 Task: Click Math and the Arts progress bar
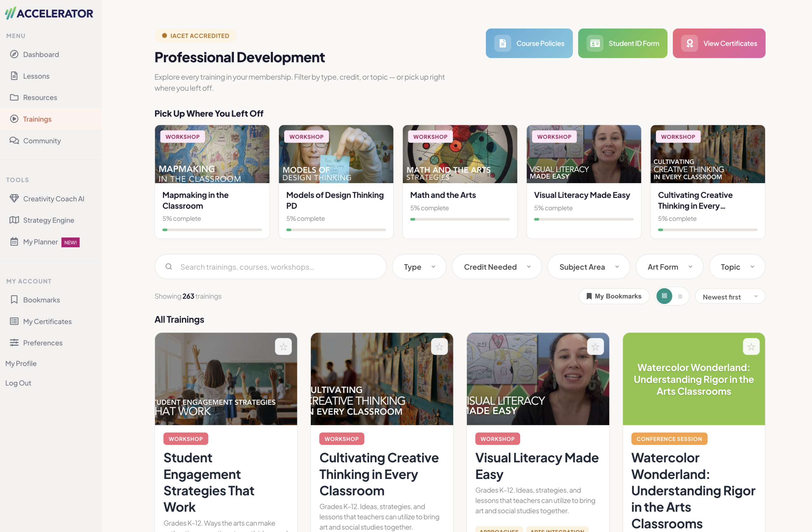point(460,219)
